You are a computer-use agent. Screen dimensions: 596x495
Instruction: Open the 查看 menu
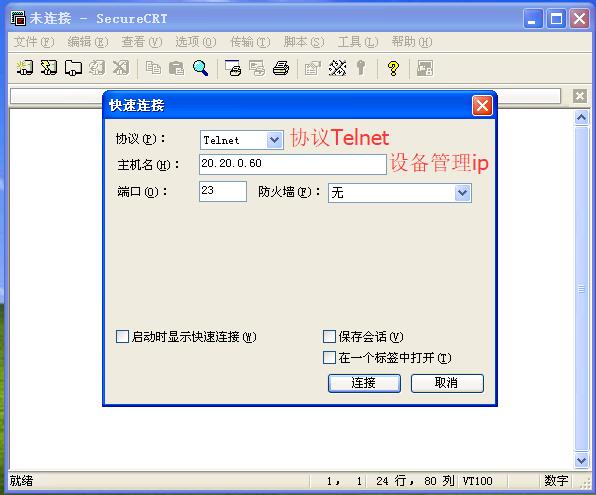coord(142,41)
